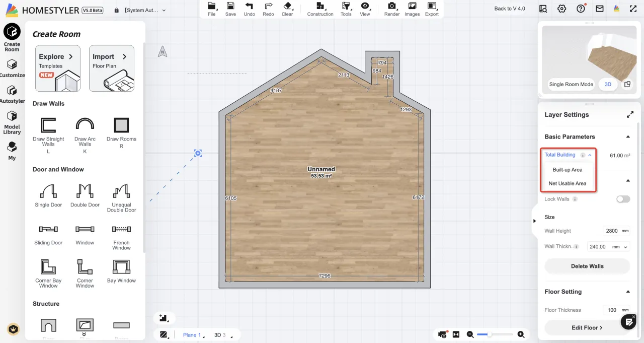Open the project name dropdown arrow
This screenshot has height=343, width=644.
pos(164,10)
